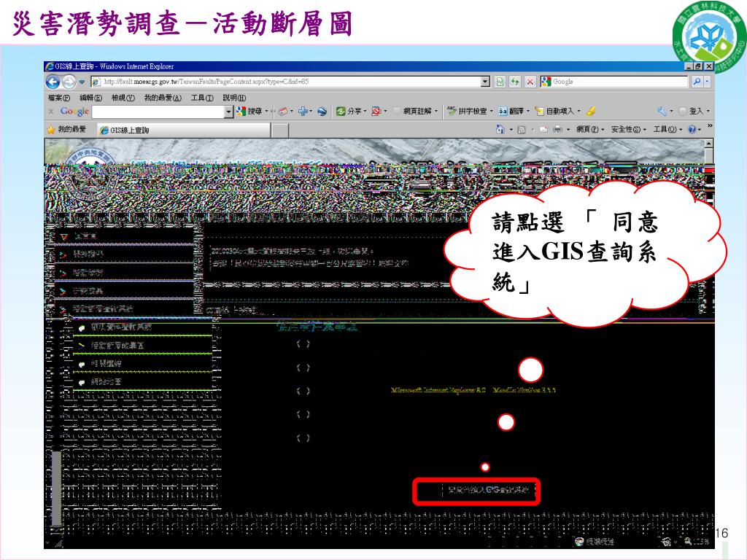Click the magnifier search icon
This screenshot has height=560, width=747.
click(697, 82)
